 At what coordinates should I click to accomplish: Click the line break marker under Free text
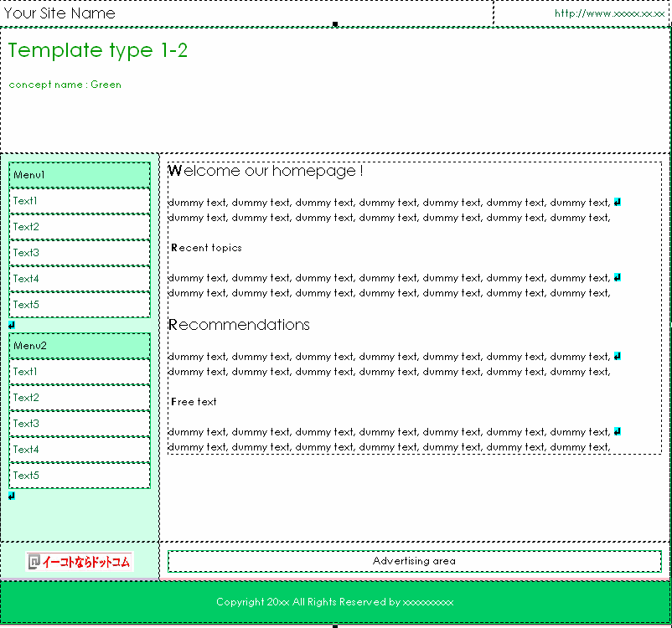[618, 431]
